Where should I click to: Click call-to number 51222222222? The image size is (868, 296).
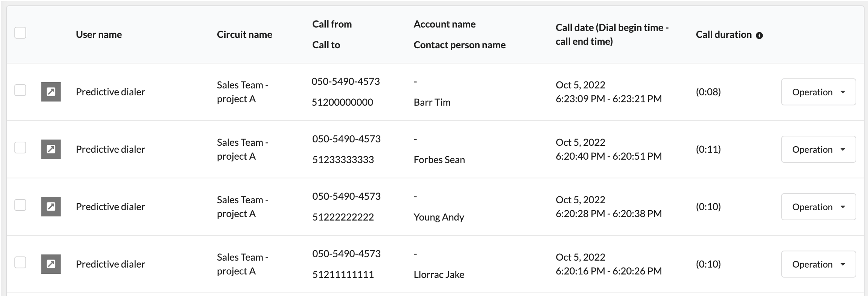click(x=343, y=217)
